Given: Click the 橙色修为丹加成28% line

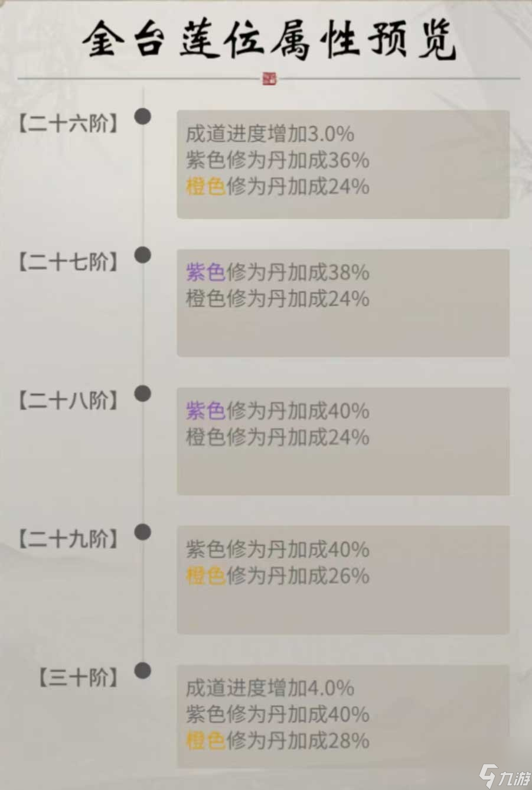Looking at the screenshot, I should click(278, 740).
